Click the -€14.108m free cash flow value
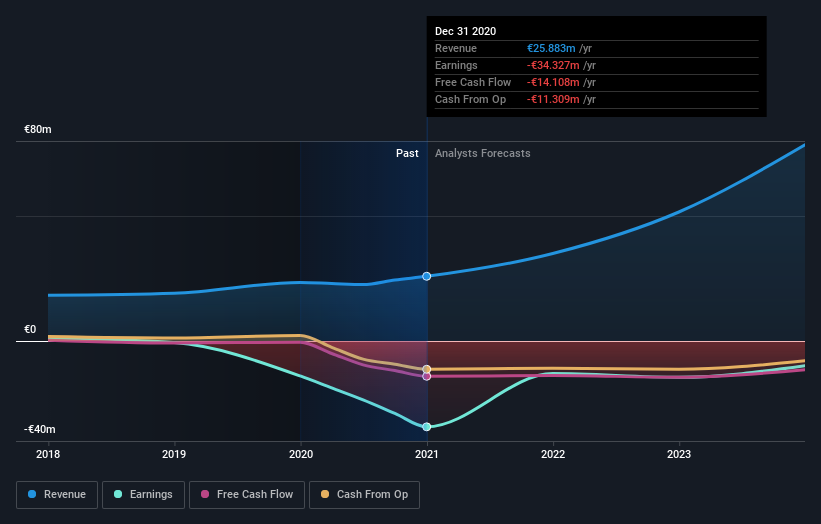This screenshot has width=821, height=524. coord(553,82)
